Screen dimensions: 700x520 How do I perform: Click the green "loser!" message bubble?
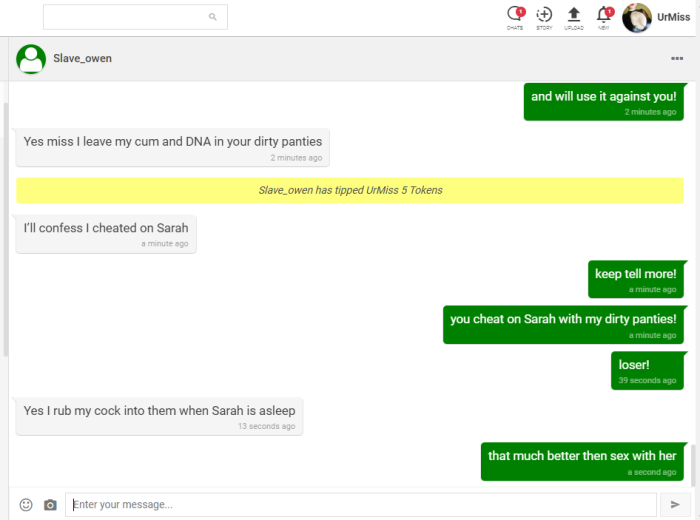point(648,370)
